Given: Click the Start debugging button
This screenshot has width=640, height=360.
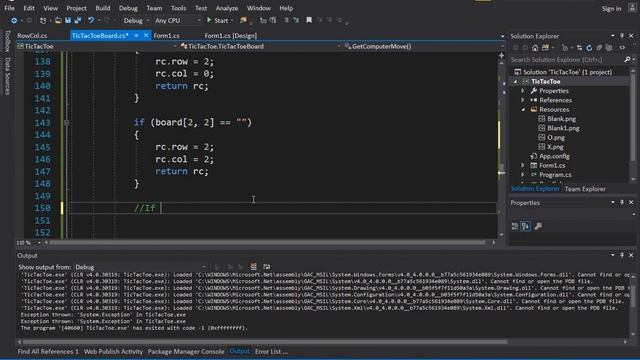Looking at the screenshot, I should click(218, 20).
